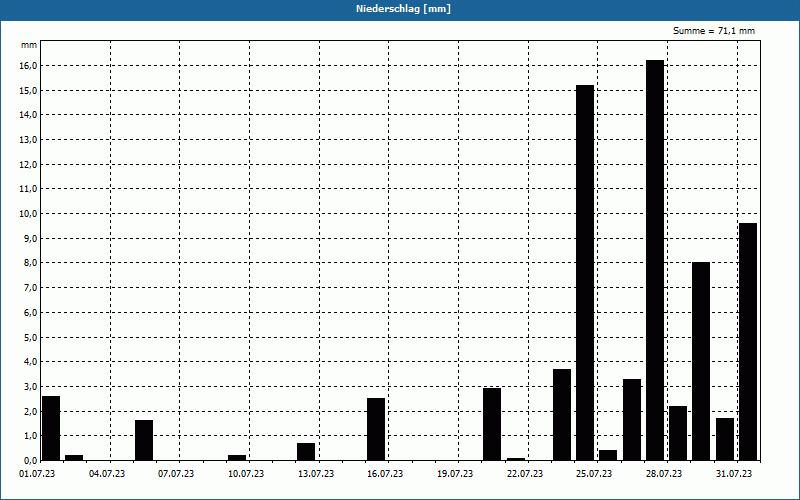This screenshot has width=800, height=500.
Task: Select the 'Summe = 71,1 mm' total label
Action: tap(714, 31)
